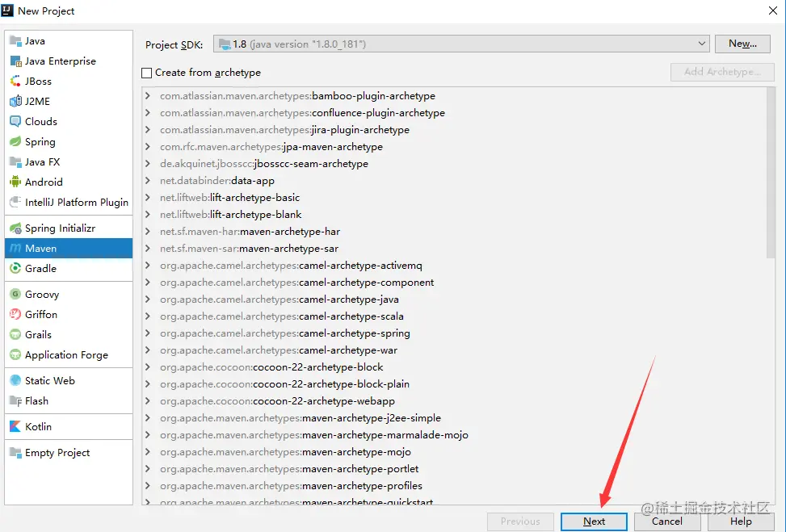The height and width of the screenshot is (532, 786).
Task: Click New... SDK button
Action: point(743,44)
